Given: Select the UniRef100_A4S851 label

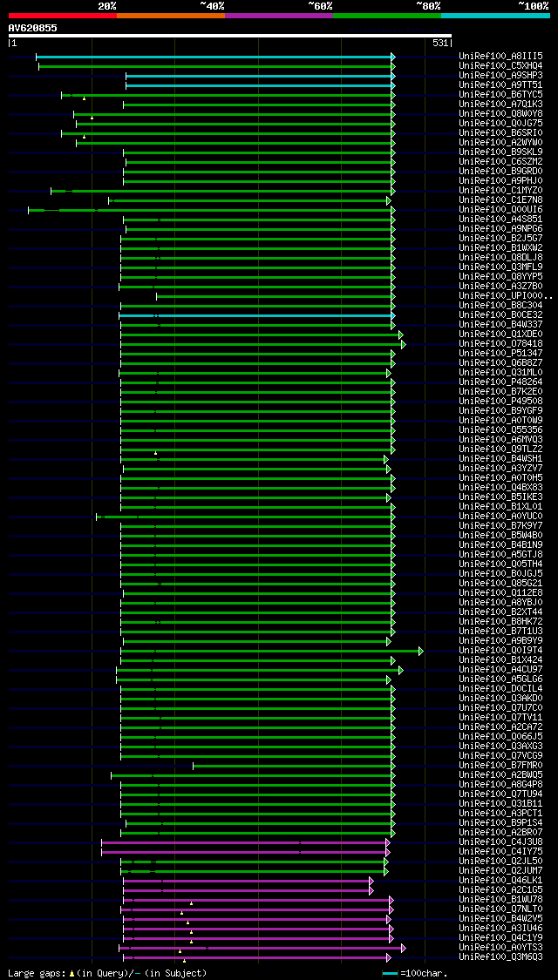Looking at the screenshot, I should pyautogui.click(x=500, y=220).
